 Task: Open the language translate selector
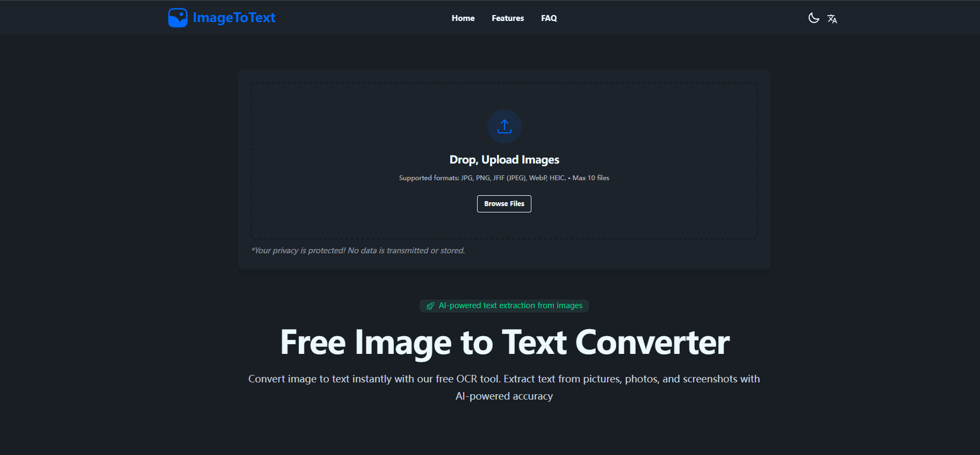pos(832,19)
